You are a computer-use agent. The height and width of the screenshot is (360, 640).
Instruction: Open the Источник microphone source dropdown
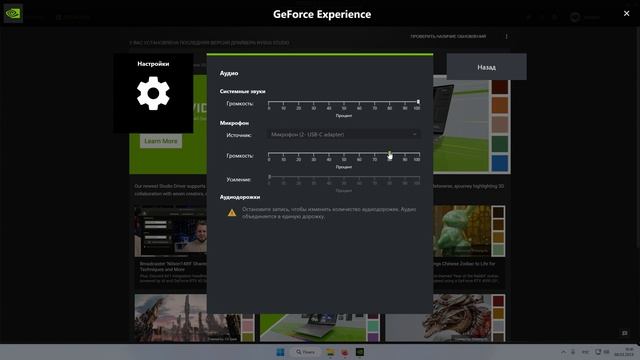click(343, 134)
